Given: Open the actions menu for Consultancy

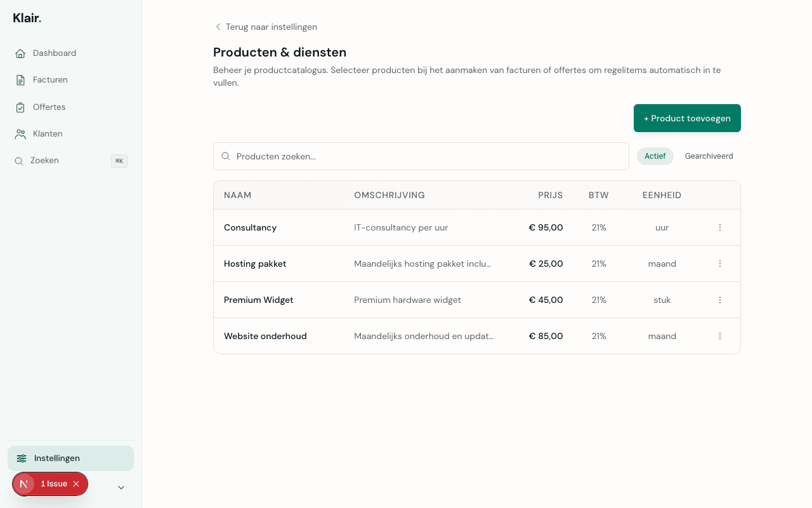Looking at the screenshot, I should (719, 227).
